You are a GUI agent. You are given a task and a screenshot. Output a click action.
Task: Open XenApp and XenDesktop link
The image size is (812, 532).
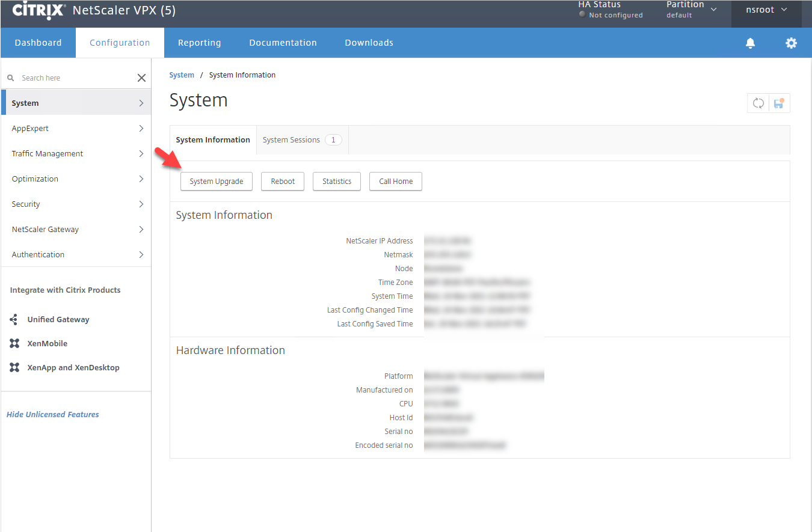(73, 367)
